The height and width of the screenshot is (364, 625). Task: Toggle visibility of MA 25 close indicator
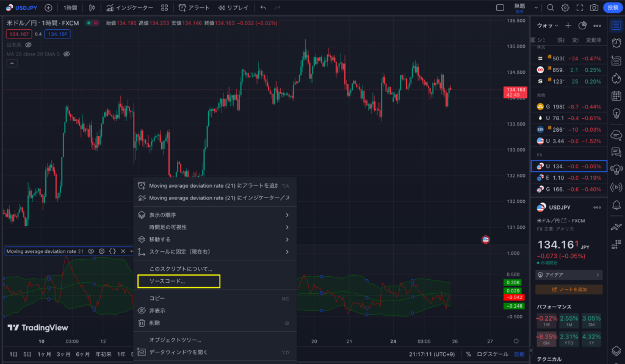point(67,54)
